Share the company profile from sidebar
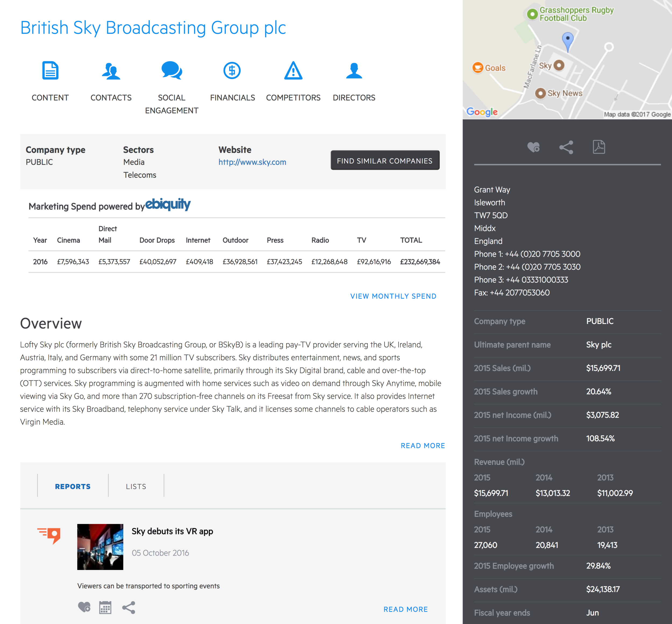 coord(566,147)
